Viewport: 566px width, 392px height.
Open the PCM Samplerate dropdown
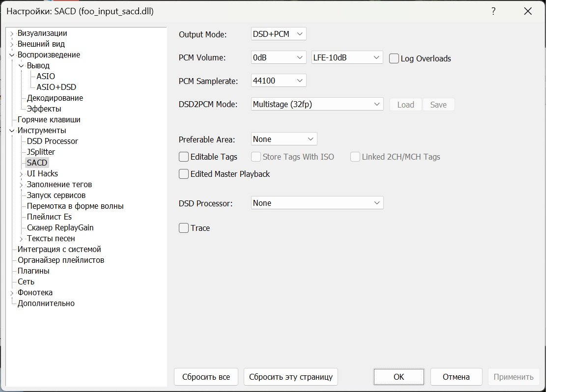279,81
